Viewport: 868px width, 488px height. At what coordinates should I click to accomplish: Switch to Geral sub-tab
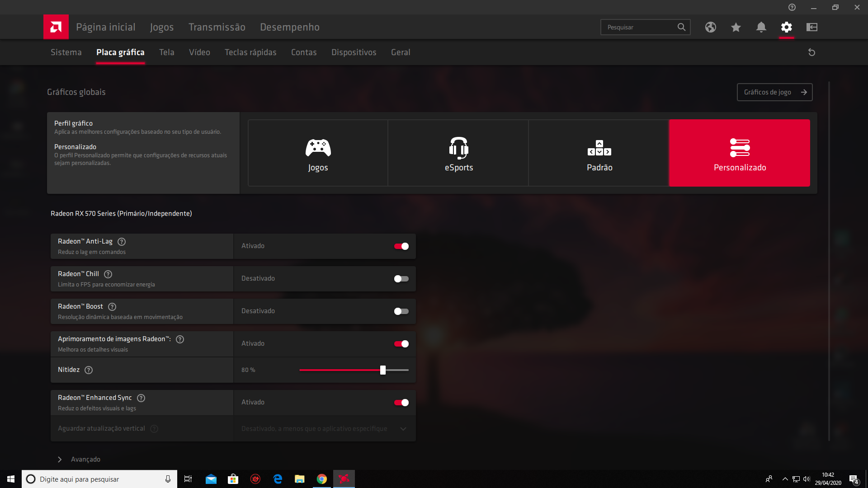click(x=401, y=52)
